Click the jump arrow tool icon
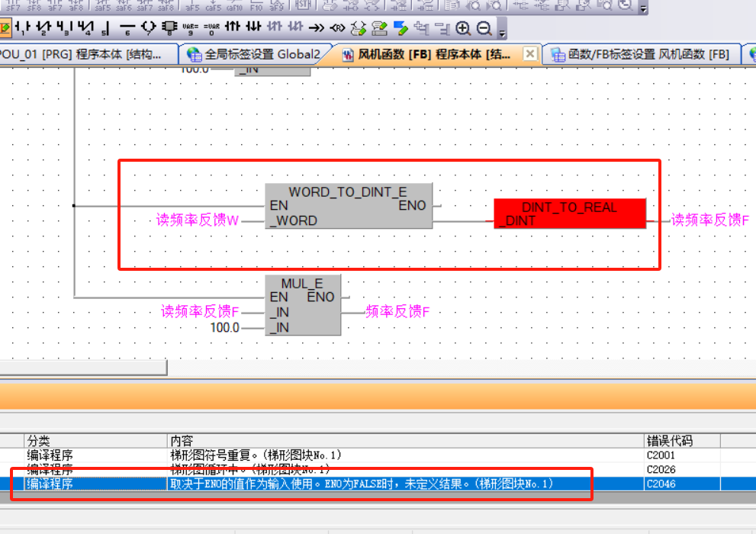 [316, 29]
